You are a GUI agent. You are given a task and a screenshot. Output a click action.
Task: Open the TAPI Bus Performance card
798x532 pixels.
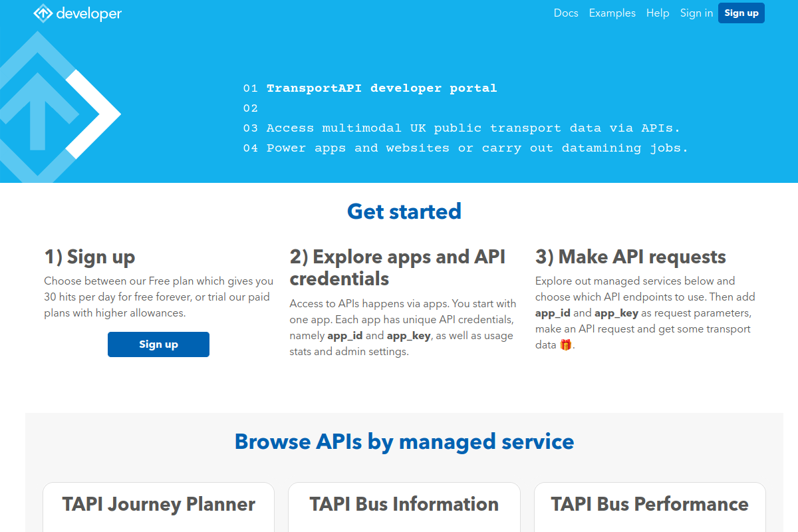point(650,507)
